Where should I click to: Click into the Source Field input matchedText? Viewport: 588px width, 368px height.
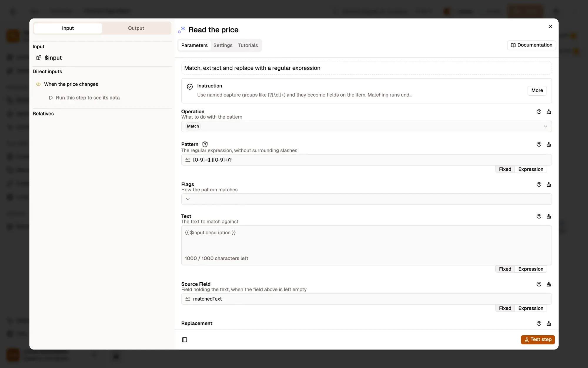(366, 299)
